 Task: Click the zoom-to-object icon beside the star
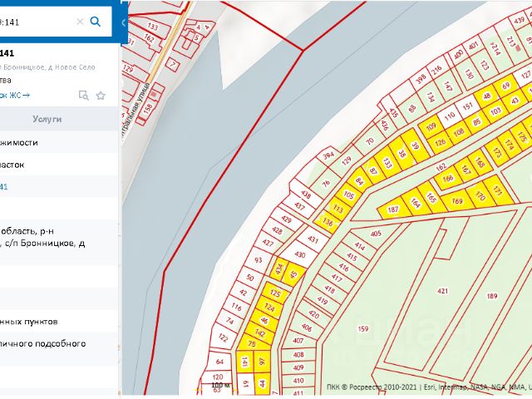click(83, 96)
